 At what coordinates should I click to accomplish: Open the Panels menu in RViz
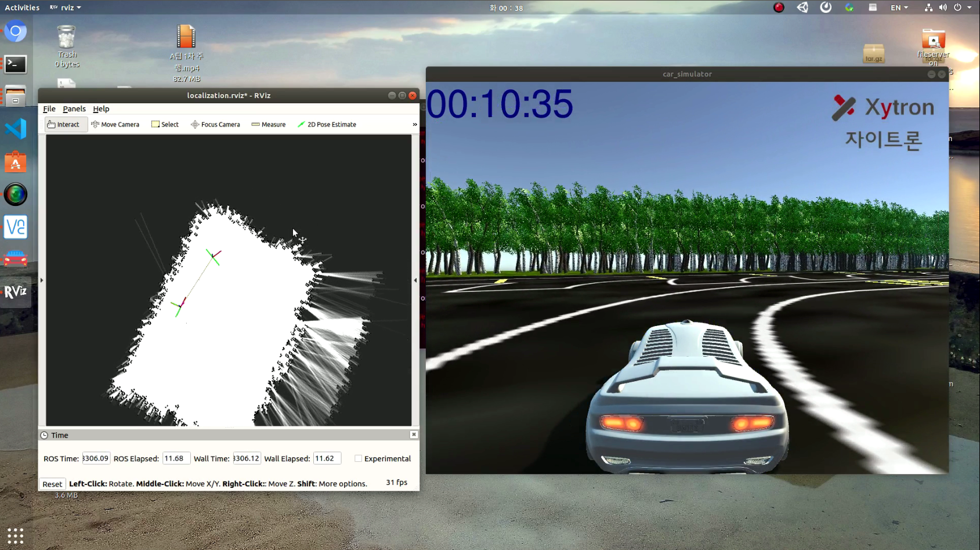tap(74, 108)
